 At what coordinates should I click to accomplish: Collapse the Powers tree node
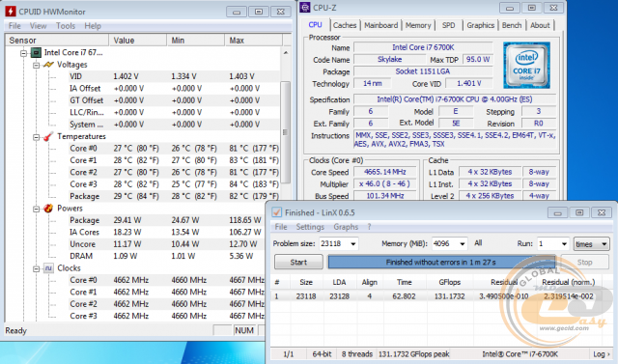coord(37,209)
